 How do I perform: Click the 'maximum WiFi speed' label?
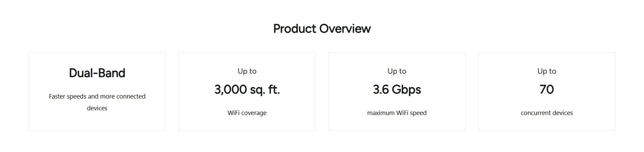point(397,113)
